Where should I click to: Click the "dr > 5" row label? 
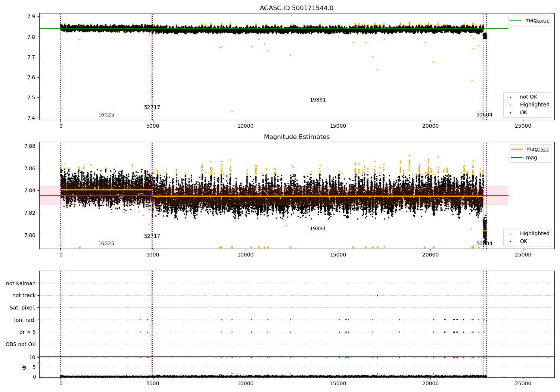click(28, 332)
